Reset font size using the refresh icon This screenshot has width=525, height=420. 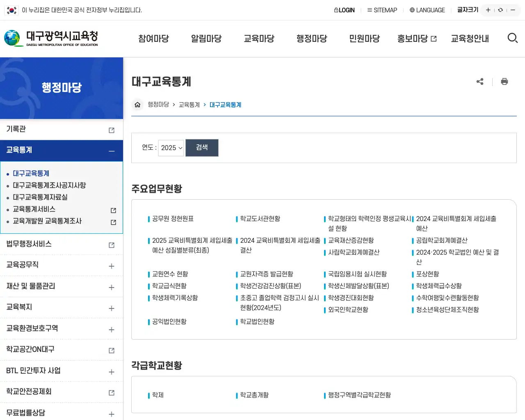[500, 10]
